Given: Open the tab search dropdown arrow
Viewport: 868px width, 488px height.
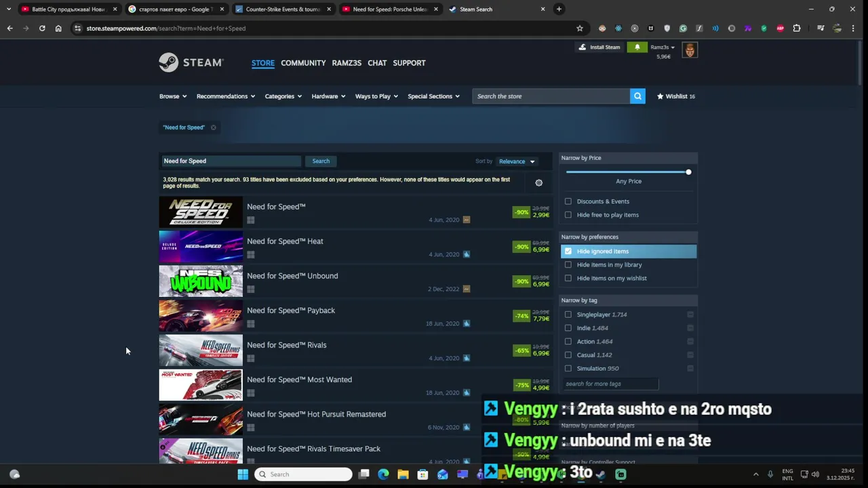Looking at the screenshot, I should 8,9.
